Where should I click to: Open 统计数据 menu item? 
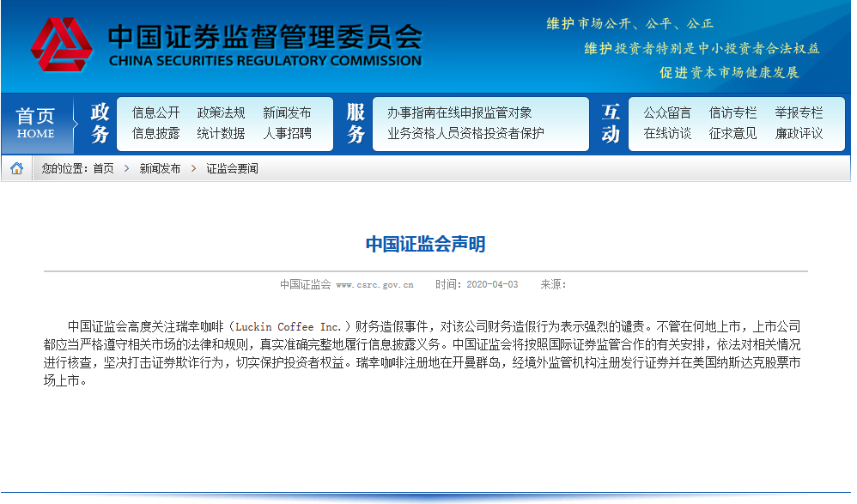[222, 133]
